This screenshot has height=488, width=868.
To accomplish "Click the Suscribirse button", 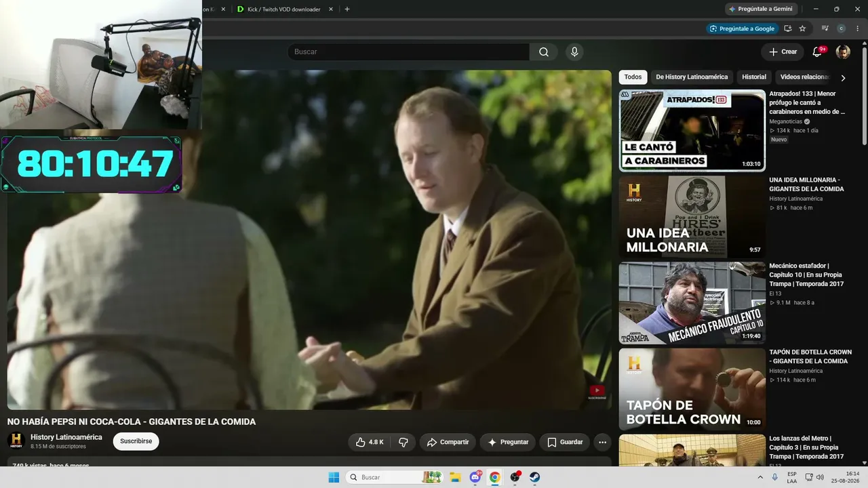I will 136,441.
